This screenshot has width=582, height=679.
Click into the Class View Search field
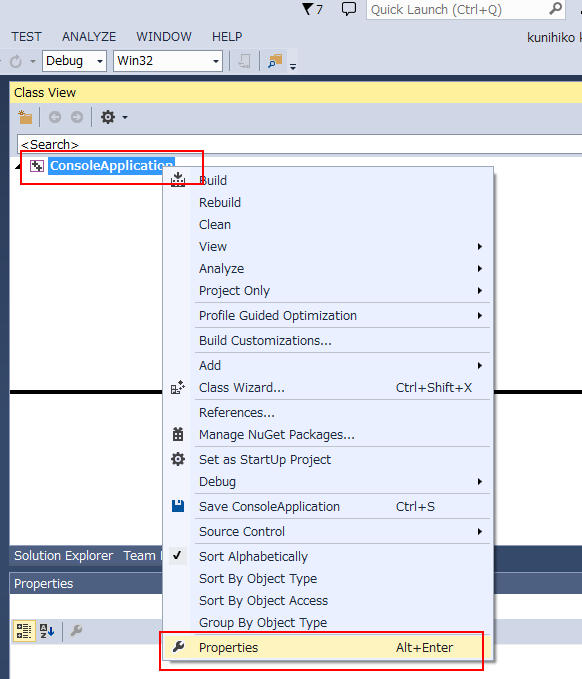click(300, 144)
